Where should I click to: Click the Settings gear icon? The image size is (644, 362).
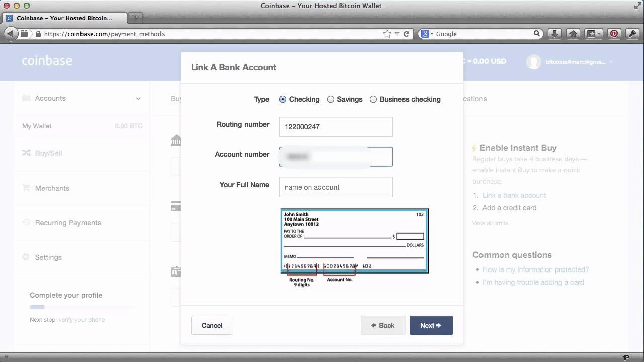coord(26,257)
